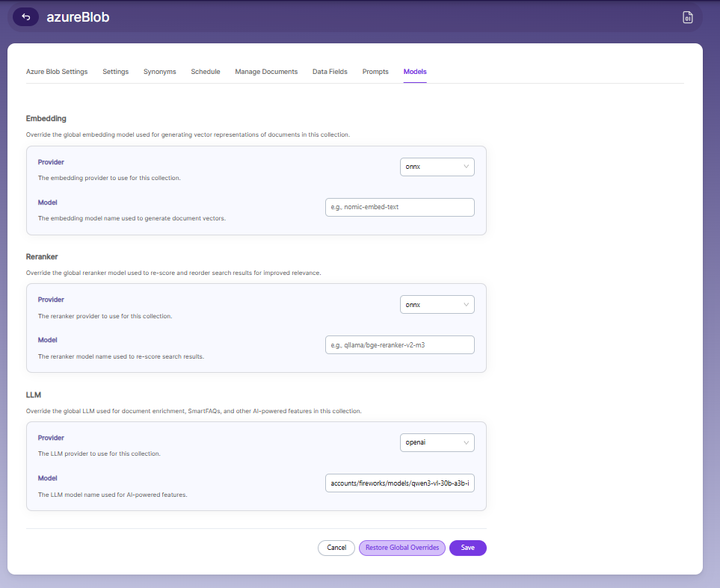Open the Schedule tab
Image resolution: width=720 pixels, height=588 pixels.
coord(206,72)
